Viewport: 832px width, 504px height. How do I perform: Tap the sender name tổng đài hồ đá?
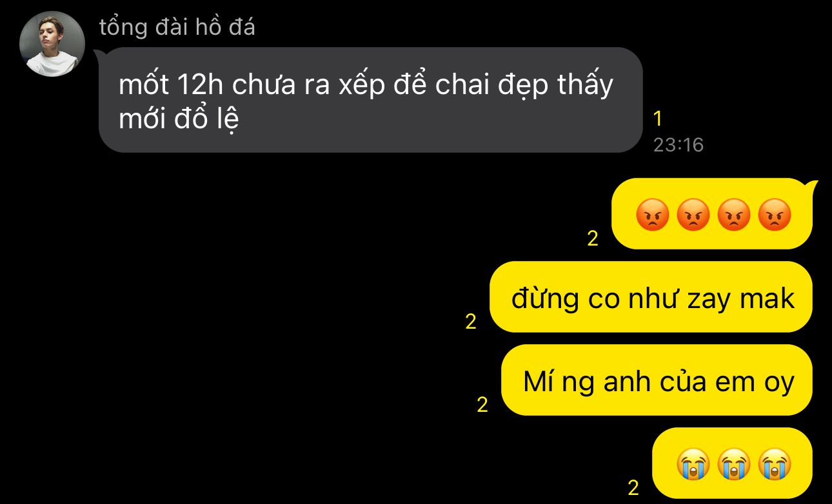click(177, 27)
